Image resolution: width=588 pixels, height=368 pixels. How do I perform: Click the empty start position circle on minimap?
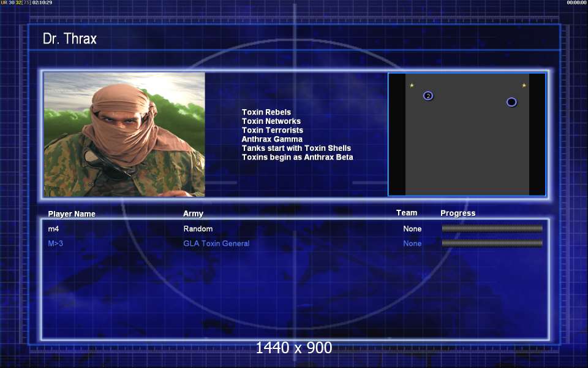[x=511, y=102]
